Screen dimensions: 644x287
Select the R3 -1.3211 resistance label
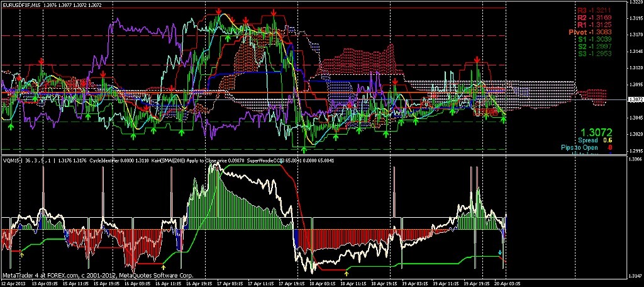coord(595,11)
